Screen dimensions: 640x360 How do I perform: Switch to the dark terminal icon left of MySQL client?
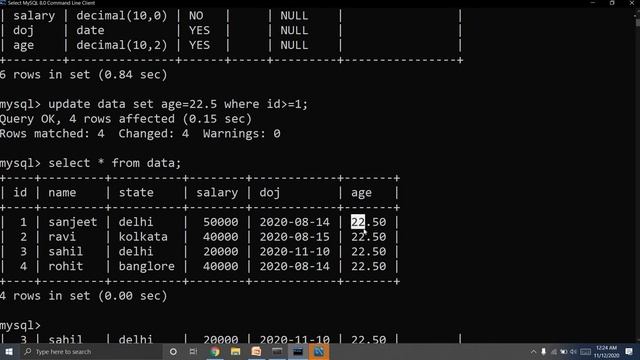point(277,351)
